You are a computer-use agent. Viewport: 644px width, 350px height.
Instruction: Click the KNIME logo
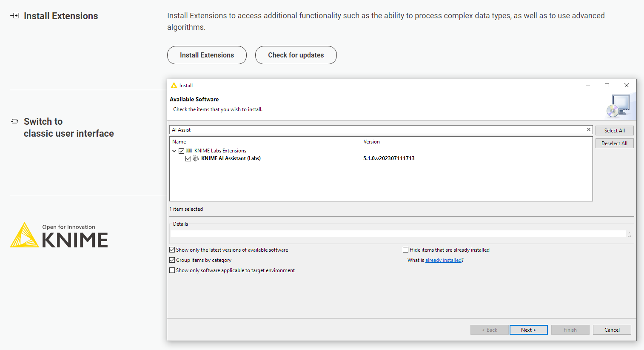[59, 235]
